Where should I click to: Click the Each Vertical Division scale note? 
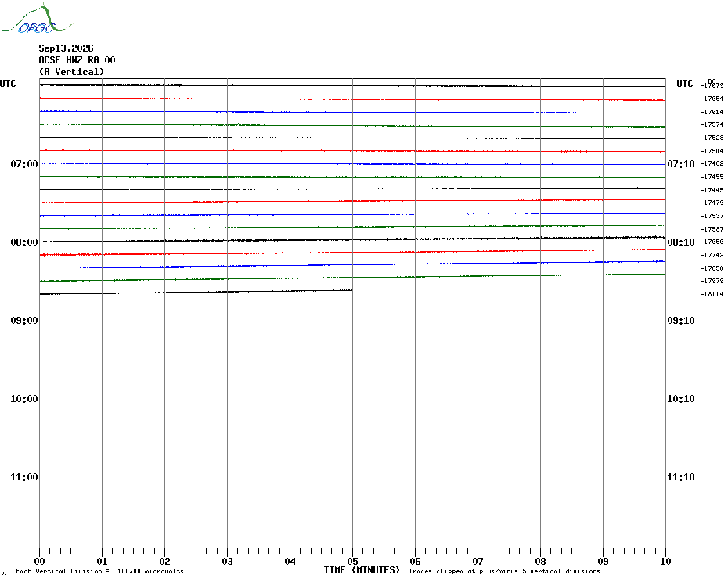[x=100, y=571]
